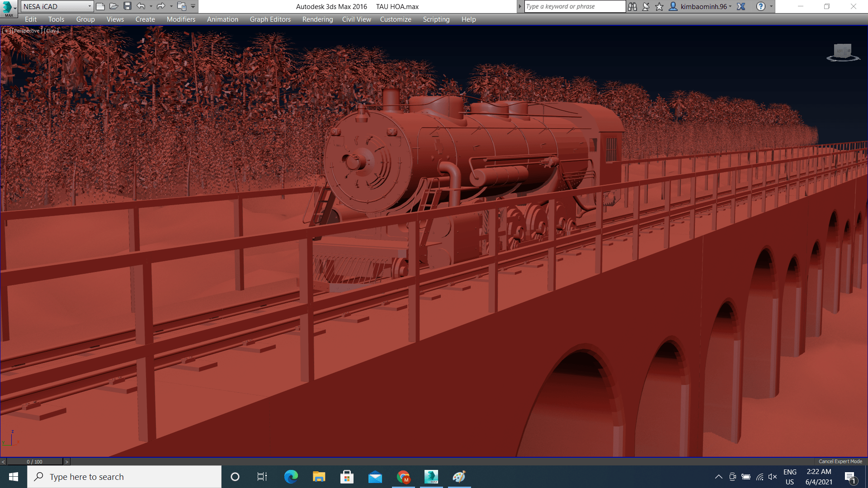Click the 0 / 100 time slider
The height and width of the screenshot is (488, 868).
click(35, 461)
